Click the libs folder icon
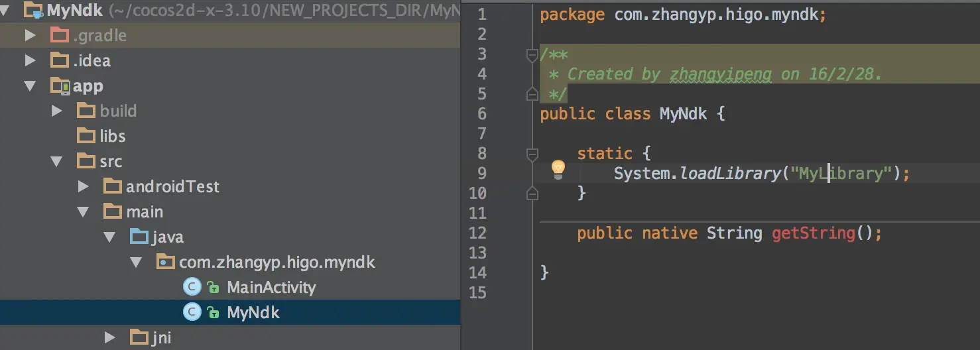 [87, 136]
